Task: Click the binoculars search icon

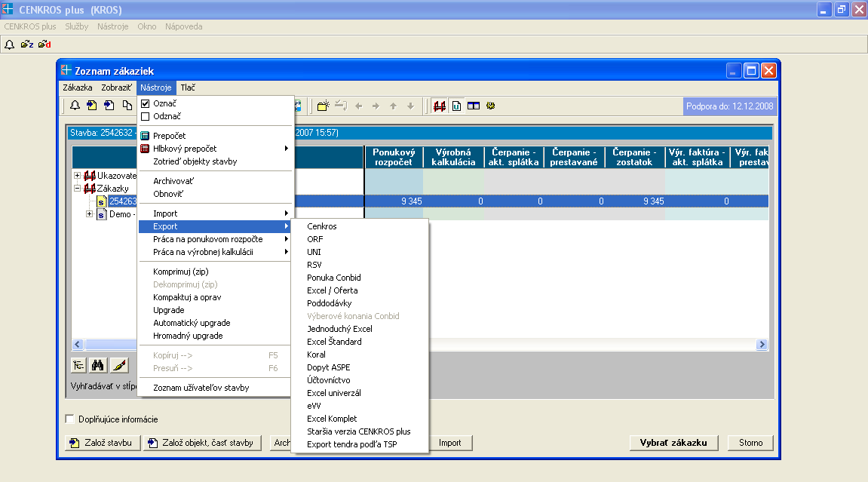Action: [x=98, y=365]
